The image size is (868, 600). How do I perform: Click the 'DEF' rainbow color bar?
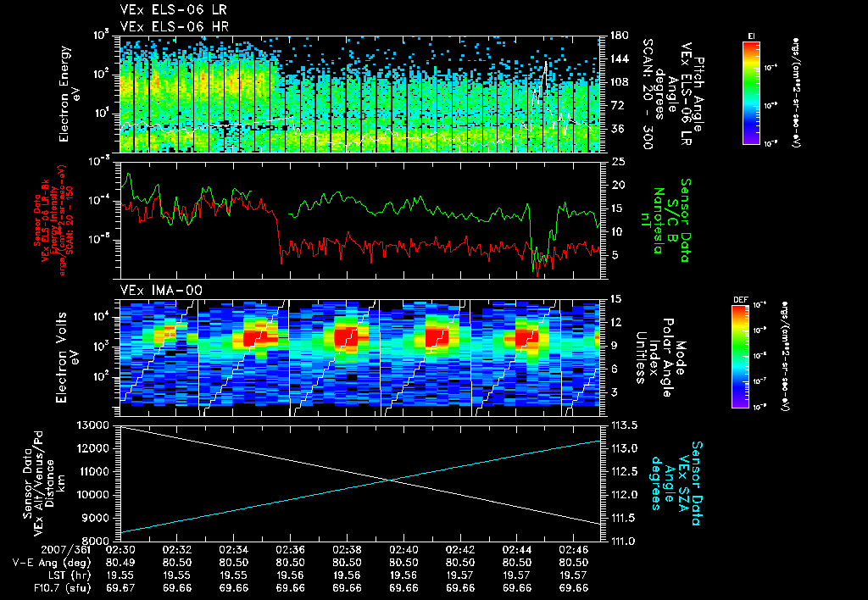(740, 357)
